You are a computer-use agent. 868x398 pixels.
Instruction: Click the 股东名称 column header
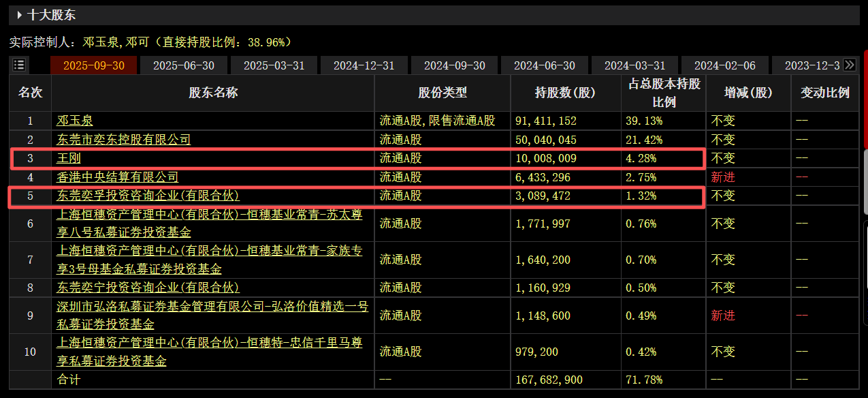pos(213,93)
